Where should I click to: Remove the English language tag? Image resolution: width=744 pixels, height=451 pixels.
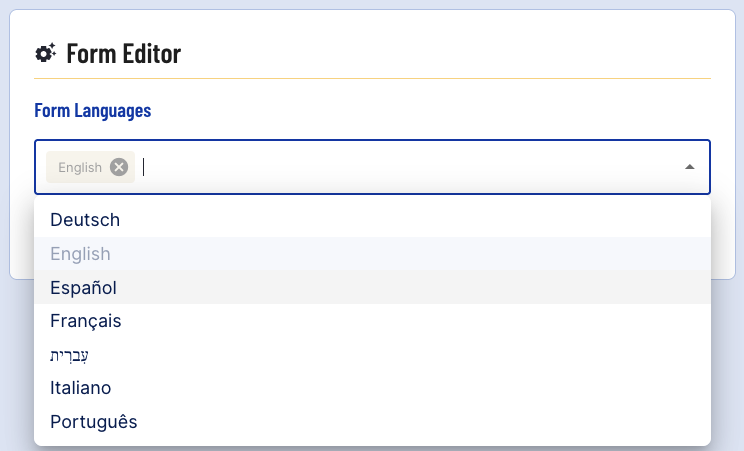119,167
